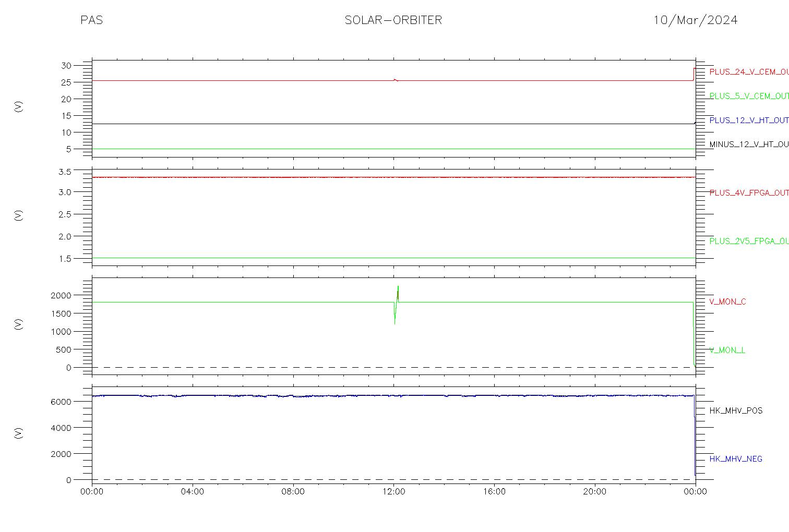Click the 04:00 time axis label
The width and height of the screenshot is (789, 532).
(193, 492)
